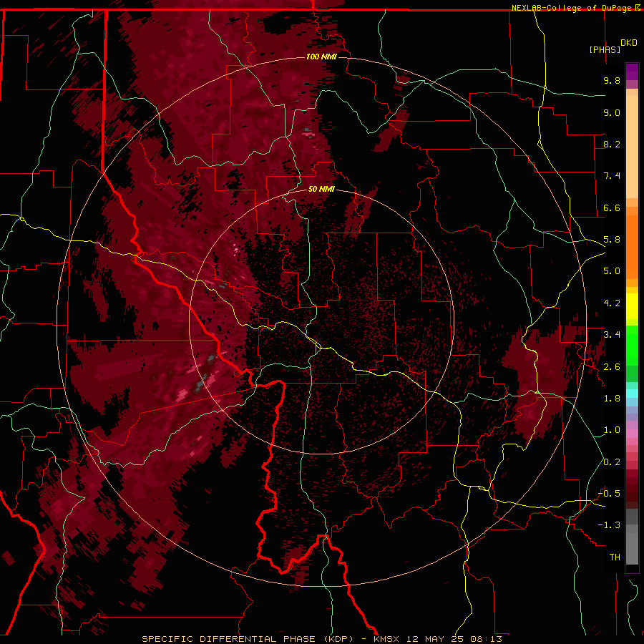Image resolution: width=644 pixels, height=644 pixels.
Task: Click the 3.4 value on color scale
Action: (x=612, y=335)
